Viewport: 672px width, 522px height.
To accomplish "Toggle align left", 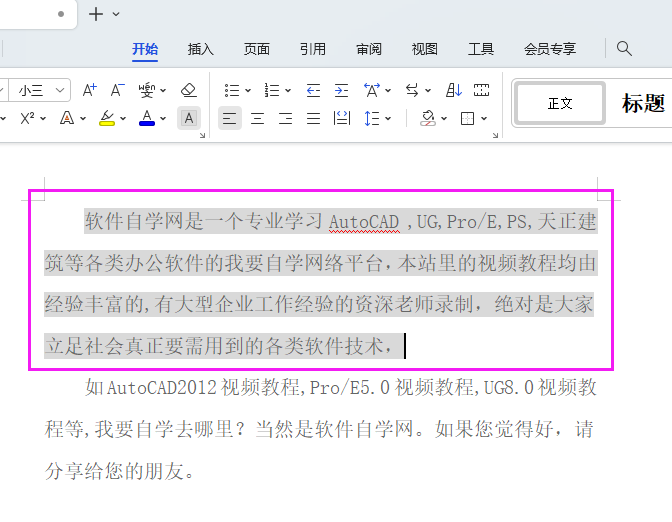I will [230, 118].
